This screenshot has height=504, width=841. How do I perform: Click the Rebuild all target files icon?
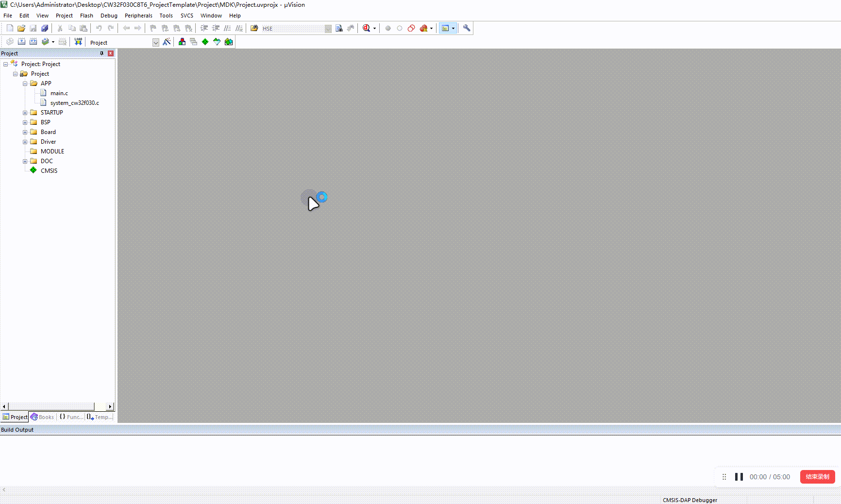pyautogui.click(x=33, y=42)
